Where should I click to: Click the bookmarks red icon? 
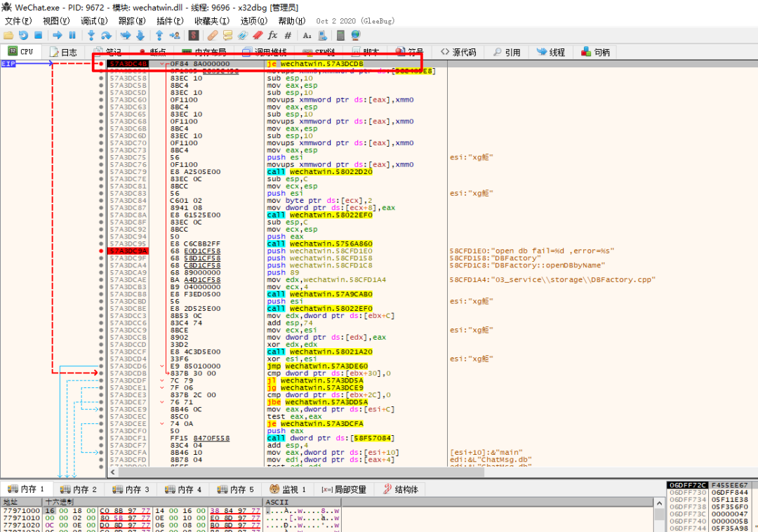coord(257,35)
